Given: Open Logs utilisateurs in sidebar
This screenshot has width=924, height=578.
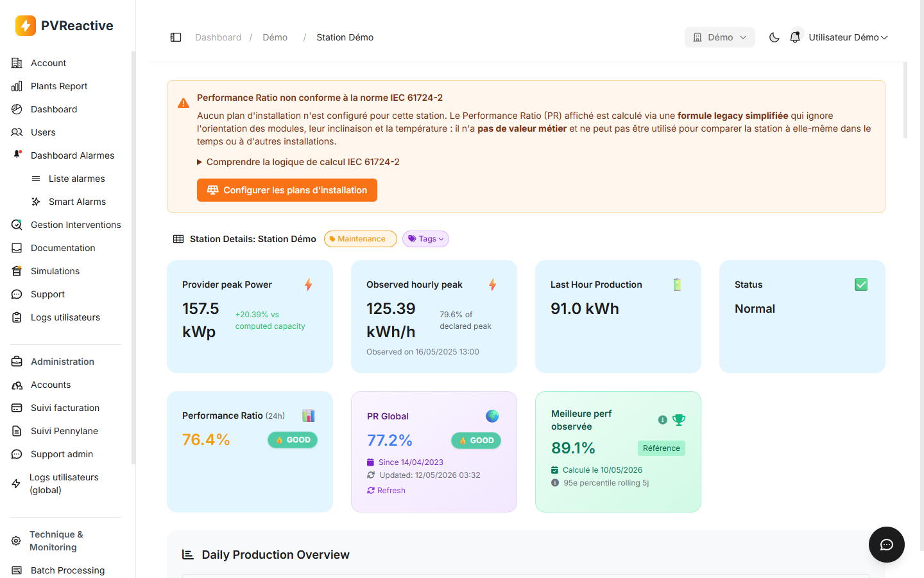Looking at the screenshot, I should click(x=65, y=317).
